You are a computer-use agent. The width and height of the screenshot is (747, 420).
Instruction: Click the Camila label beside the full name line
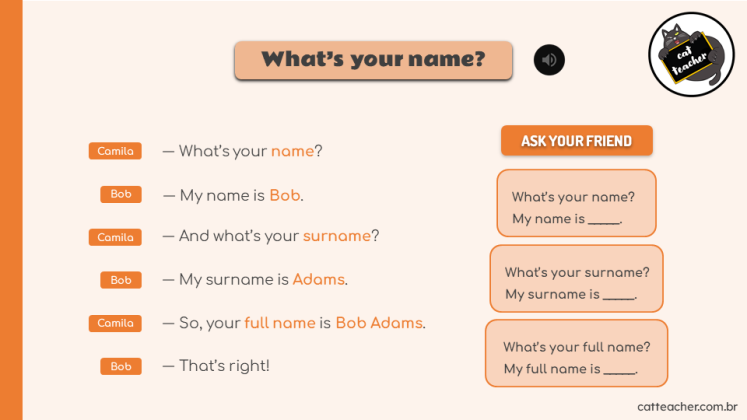pos(115,323)
